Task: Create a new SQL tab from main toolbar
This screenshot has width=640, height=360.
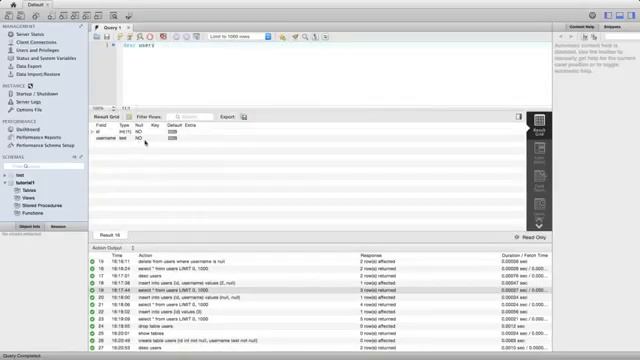Action: (9, 16)
